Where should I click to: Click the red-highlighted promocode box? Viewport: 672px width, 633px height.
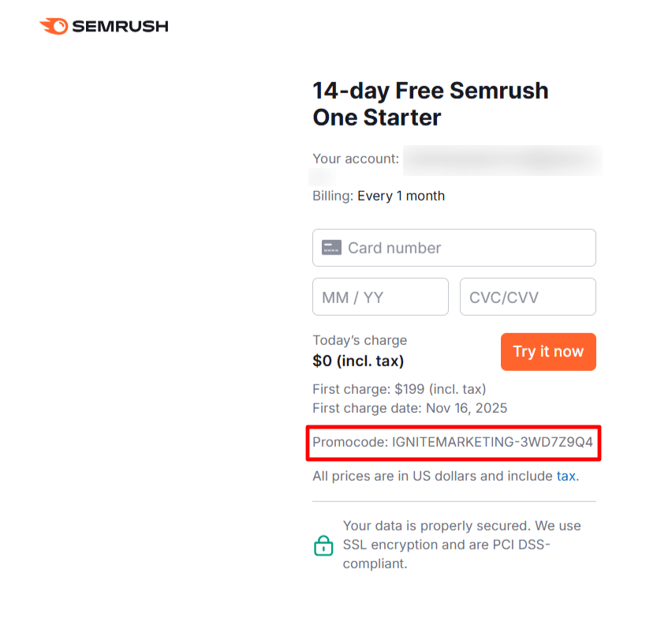click(x=454, y=443)
